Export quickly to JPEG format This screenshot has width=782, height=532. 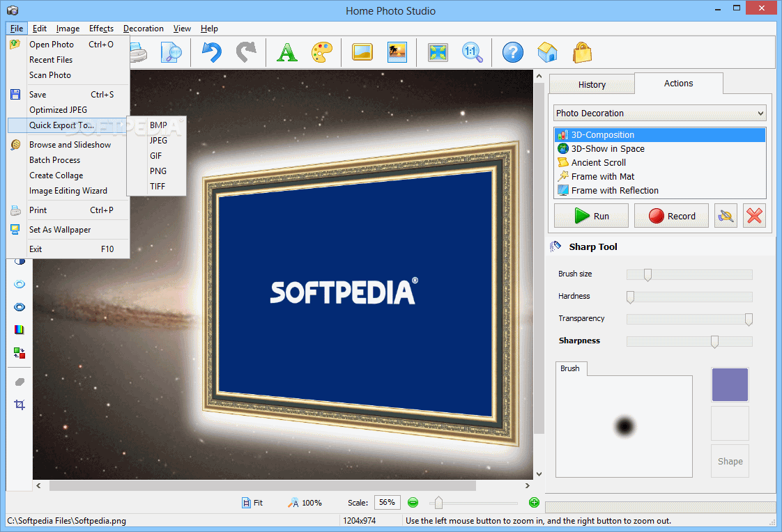(158, 141)
